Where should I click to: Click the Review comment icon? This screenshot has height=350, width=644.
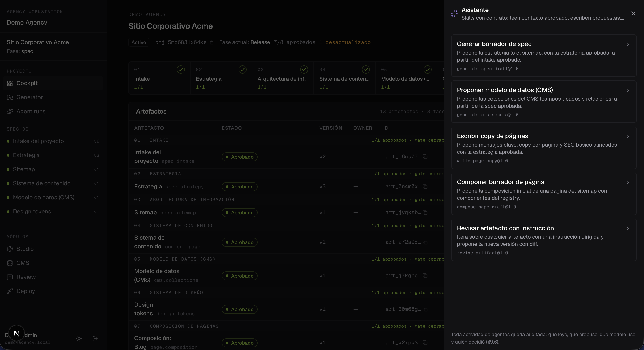pyautogui.click(x=10, y=277)
